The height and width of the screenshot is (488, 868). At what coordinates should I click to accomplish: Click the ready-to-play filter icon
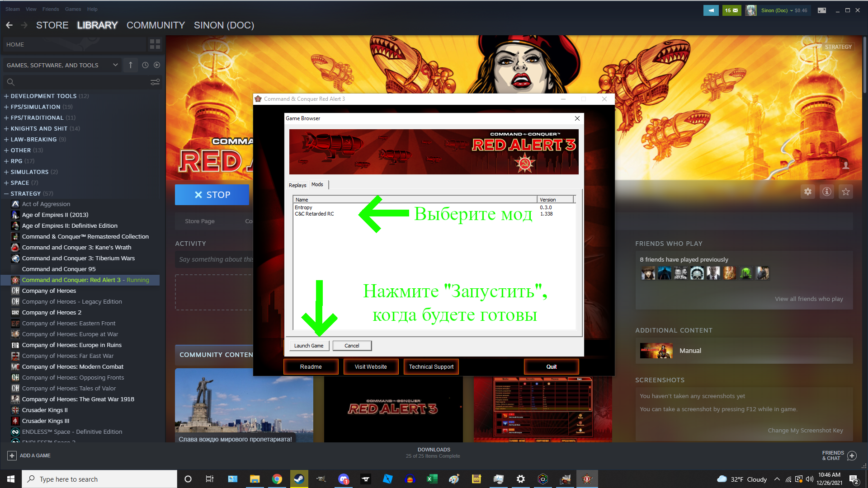157,65
